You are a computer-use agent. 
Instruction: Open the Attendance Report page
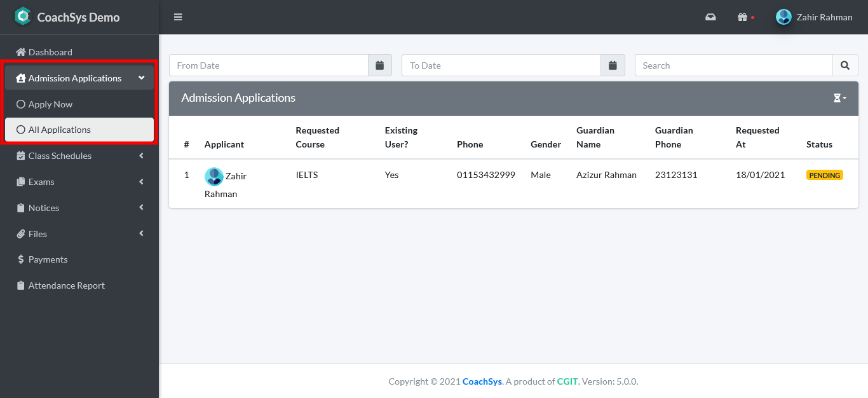click(66, 285)
